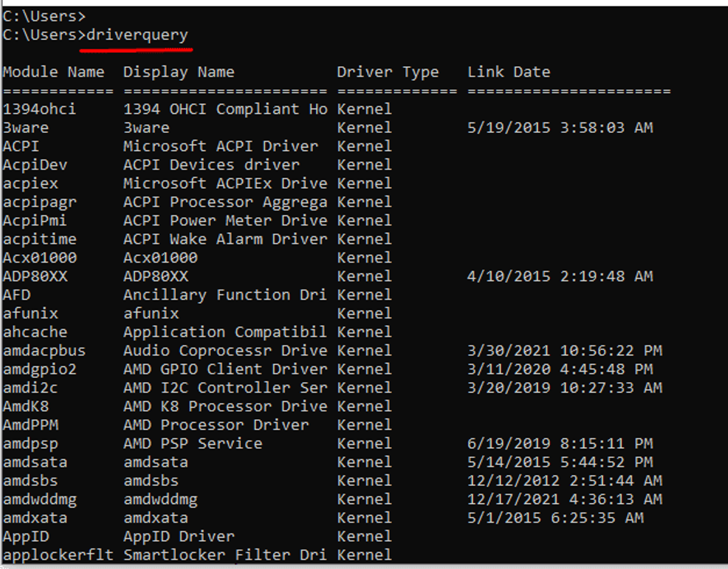Click module name amdi2c

click(x=30, y=388)
